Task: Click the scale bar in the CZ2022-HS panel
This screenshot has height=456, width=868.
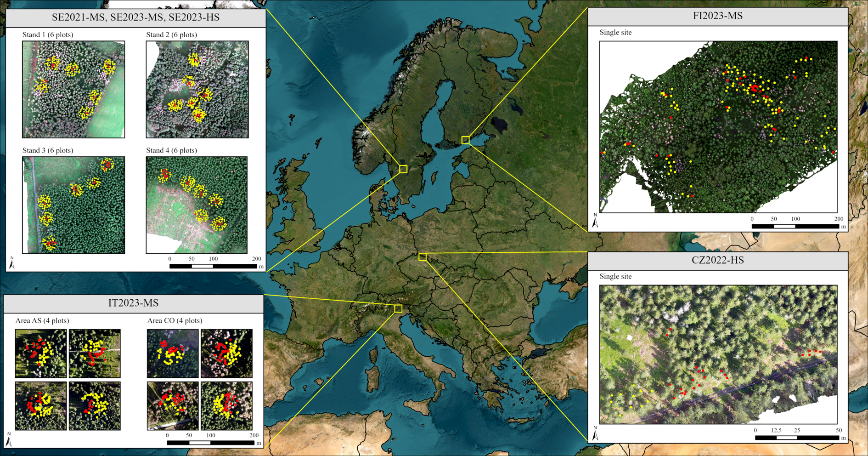Action: click(797, 438)
